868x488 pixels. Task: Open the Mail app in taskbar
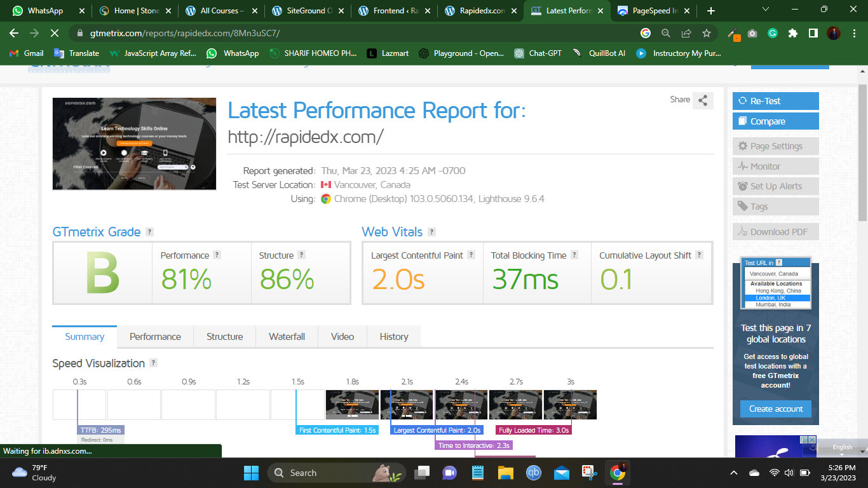click(561, 473)
